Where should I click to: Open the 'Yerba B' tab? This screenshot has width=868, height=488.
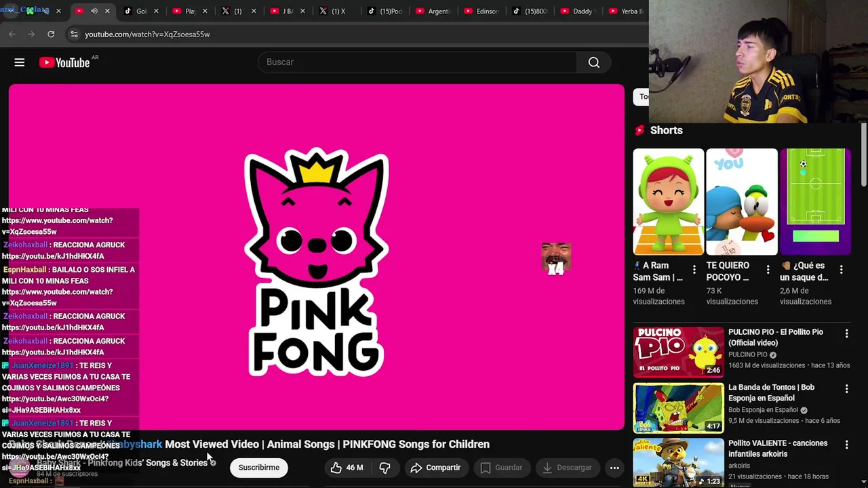click(x=627, y=11)
